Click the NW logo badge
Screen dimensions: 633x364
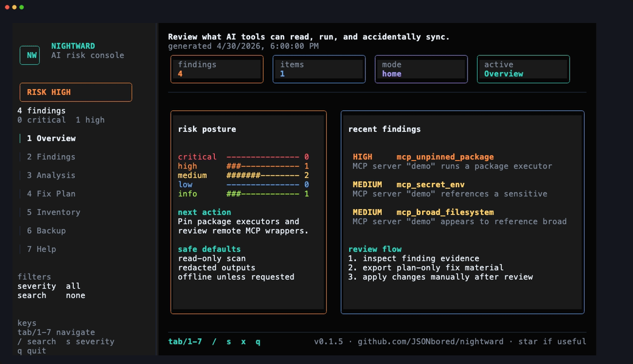coord(30,55)
